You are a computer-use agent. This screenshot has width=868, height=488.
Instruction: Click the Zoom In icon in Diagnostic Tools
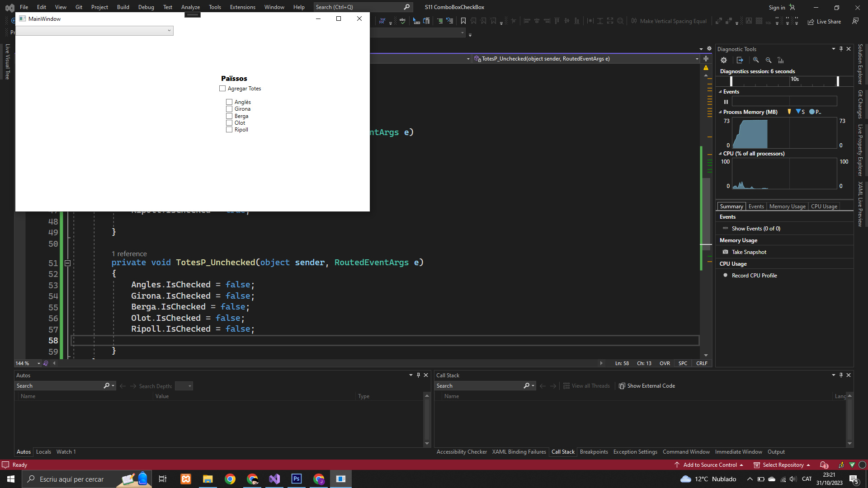point(756,60)
